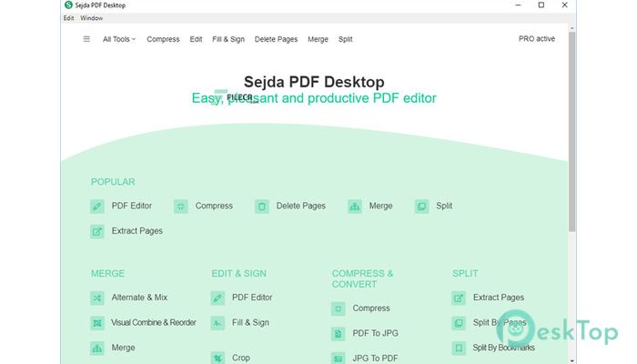
Task: Click the scrollbar down arrow
Action: pos(572,360)
